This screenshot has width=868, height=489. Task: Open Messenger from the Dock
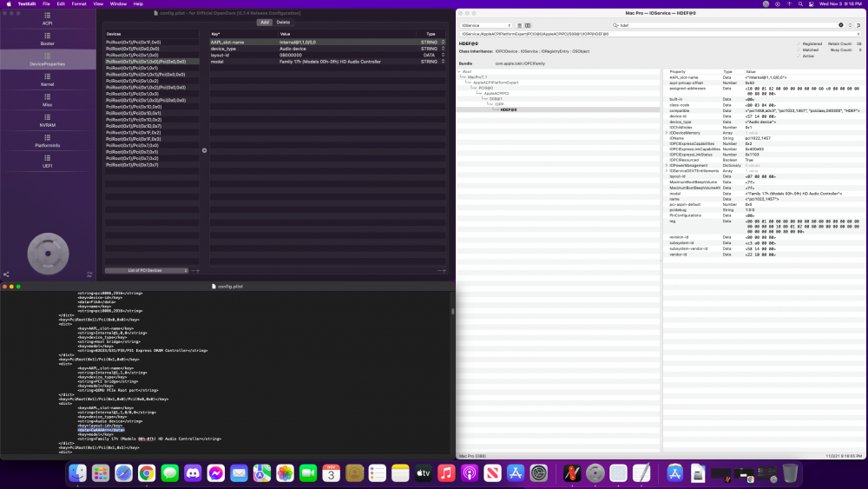click(216, 473)
